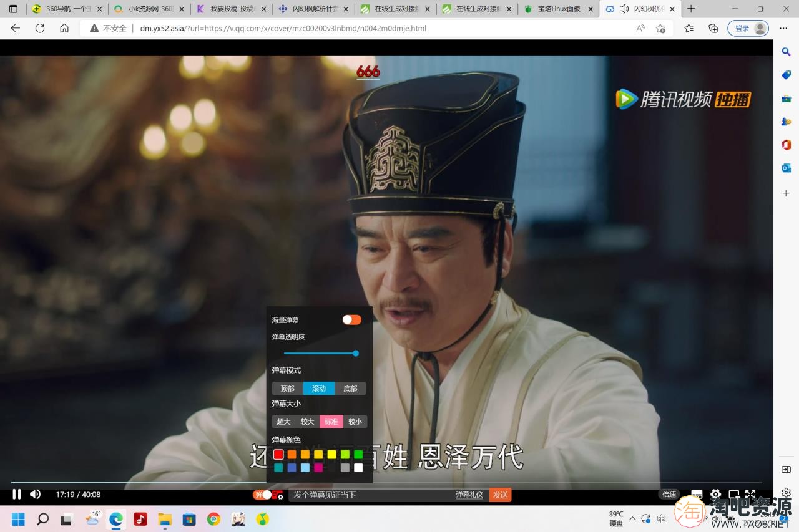Add this page to favorites
The image size is (799, 532).
(x=660, y=28)
